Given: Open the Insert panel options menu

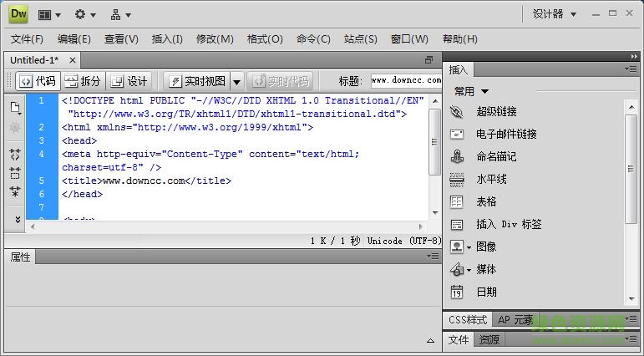Looking at the screenshot, I should (631, 69).
